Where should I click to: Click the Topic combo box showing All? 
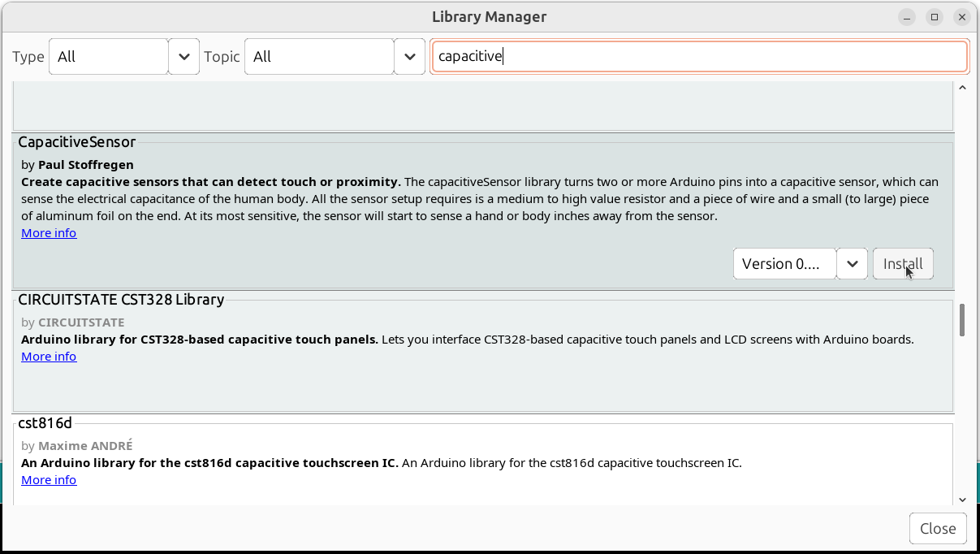coord(319,57)
